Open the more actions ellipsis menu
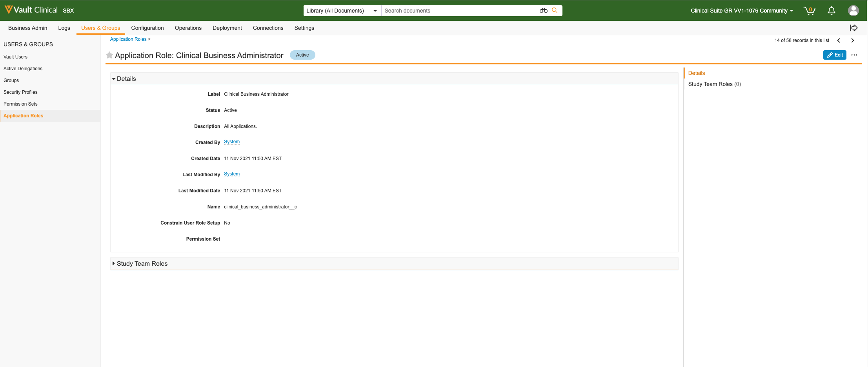The height and width of the screenshot is (367, 868). click(x=854, y=55)
